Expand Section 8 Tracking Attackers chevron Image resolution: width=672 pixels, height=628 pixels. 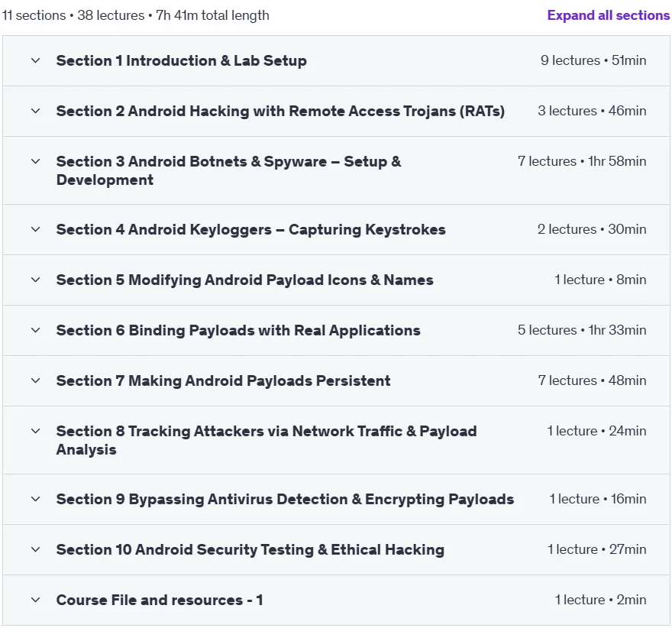click(x=36, y=431)
